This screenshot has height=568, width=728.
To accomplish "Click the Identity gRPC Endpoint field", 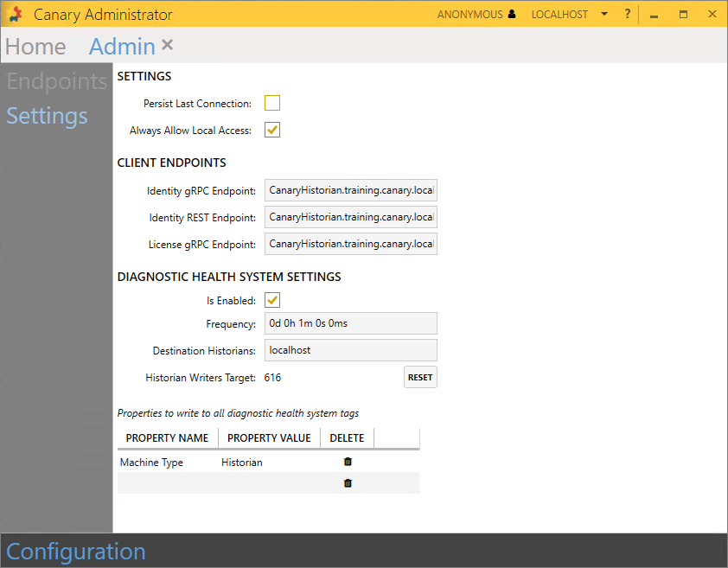I will pos(350,190).
